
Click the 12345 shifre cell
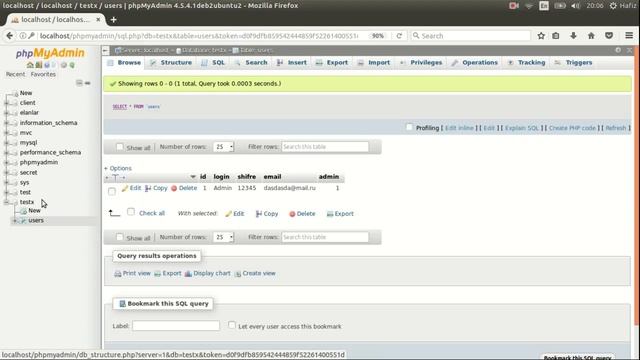tap(247, 188)
